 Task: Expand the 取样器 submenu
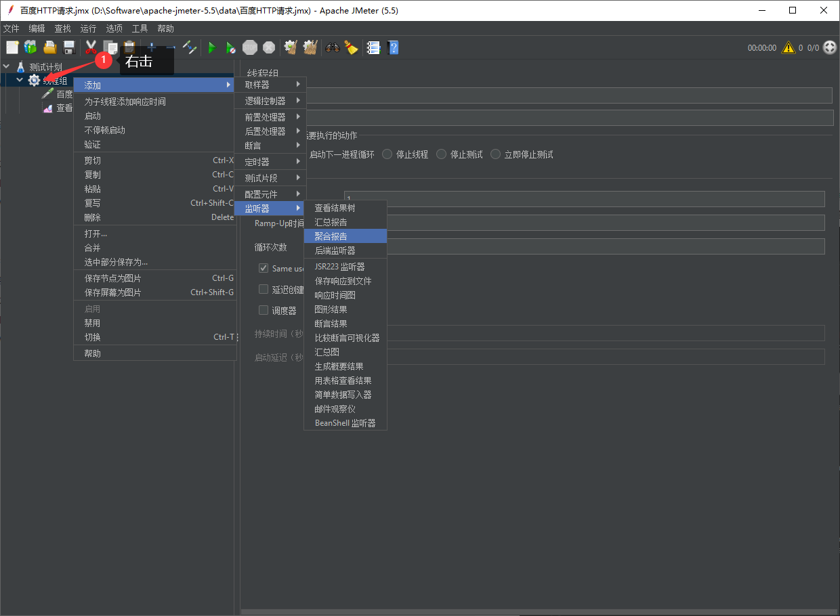click(x=270, y=85)
